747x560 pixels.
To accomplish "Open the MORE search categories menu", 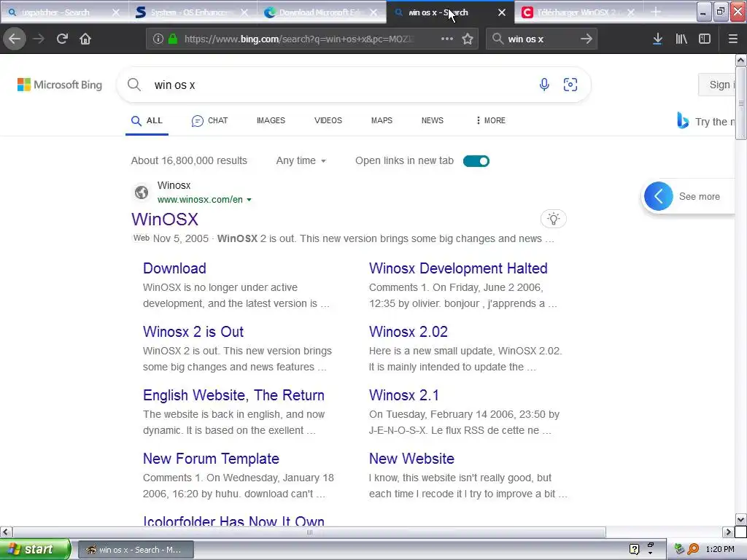I will coord(491,120).
